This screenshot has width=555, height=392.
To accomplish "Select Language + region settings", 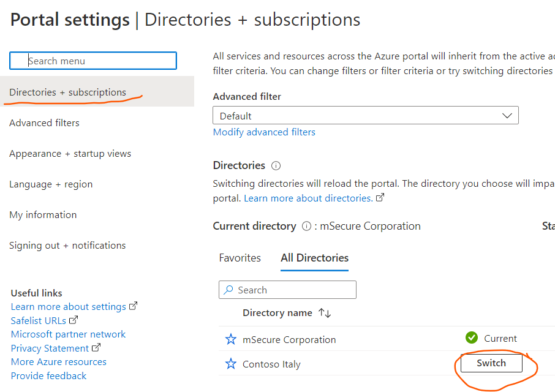I will tap(51, 184).
